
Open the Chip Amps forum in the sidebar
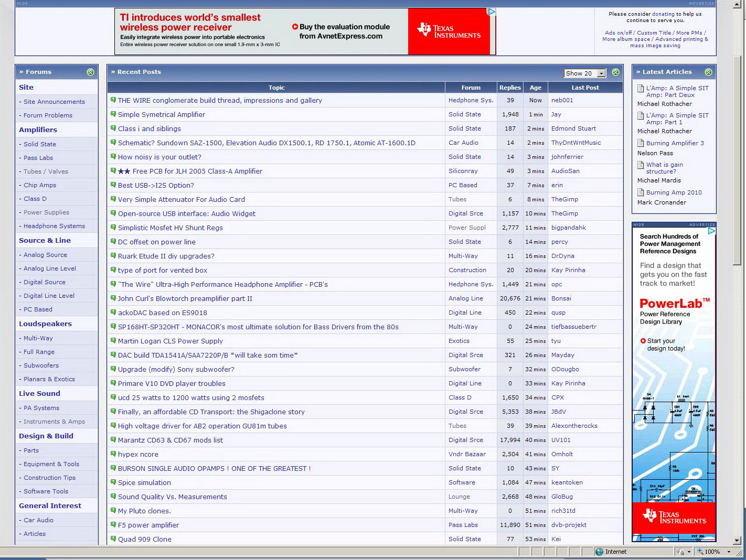tap(40, 185)
